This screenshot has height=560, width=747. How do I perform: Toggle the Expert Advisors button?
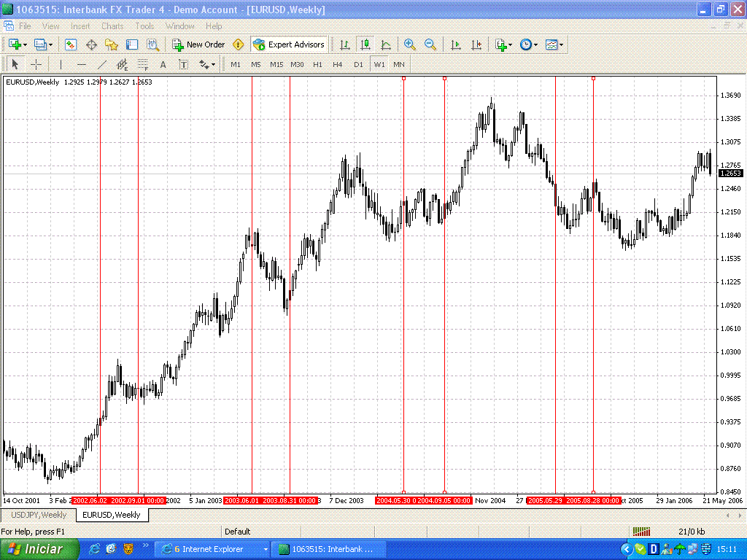click(x=289, y=44)
